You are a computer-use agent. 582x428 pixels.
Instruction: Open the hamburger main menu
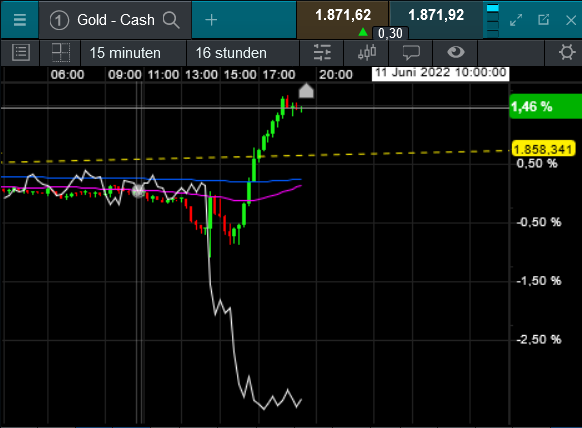tap(19, 20)
